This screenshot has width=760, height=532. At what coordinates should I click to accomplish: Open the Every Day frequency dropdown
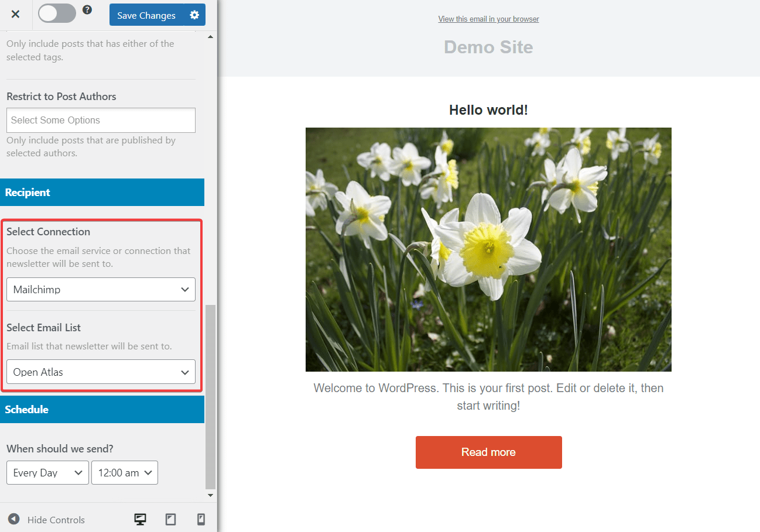coord(47,472)
